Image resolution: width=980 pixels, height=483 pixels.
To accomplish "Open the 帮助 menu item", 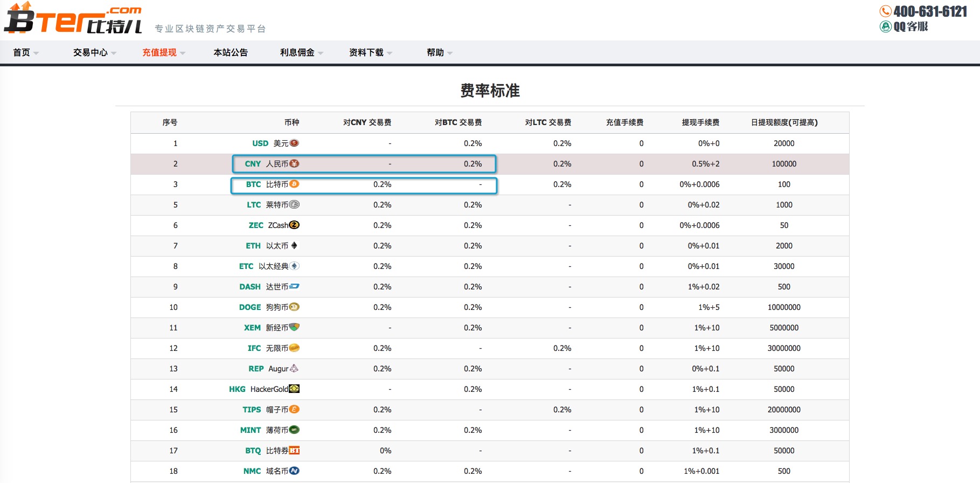I will [435, 52].
